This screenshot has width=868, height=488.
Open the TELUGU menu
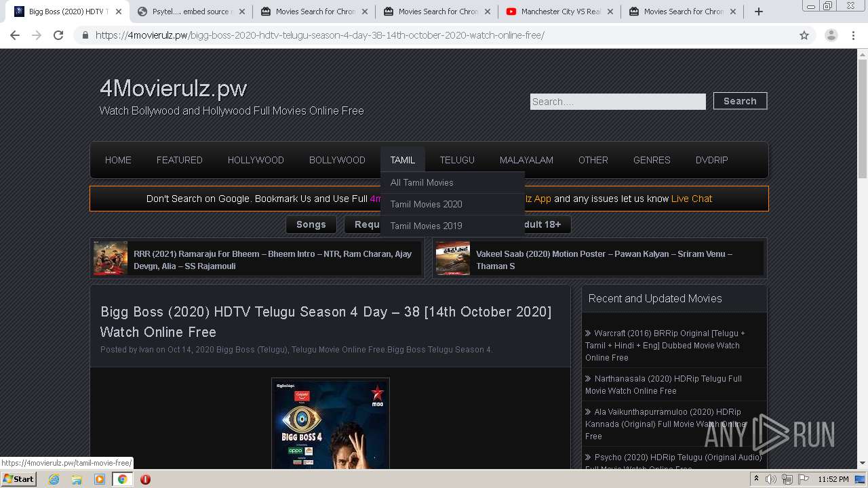[x=457, y=160]
